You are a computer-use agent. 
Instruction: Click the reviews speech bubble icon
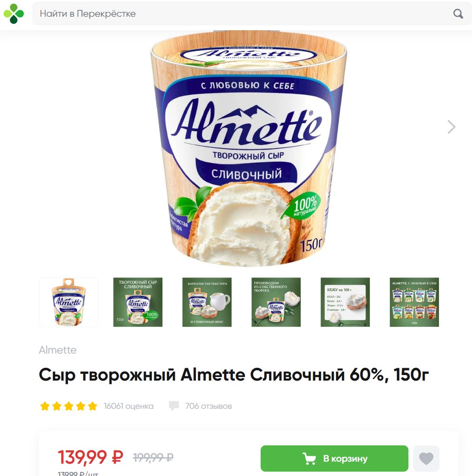coord(174,406)
